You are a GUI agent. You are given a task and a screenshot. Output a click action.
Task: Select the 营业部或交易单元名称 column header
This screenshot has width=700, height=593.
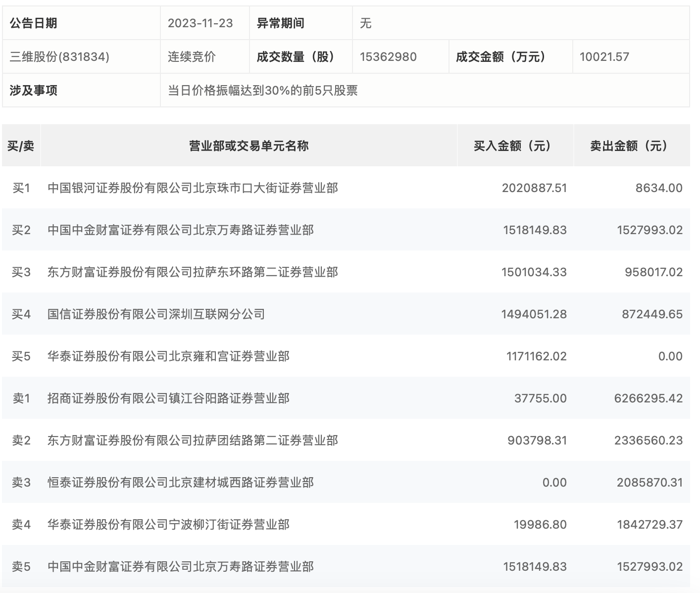(249, 146)
